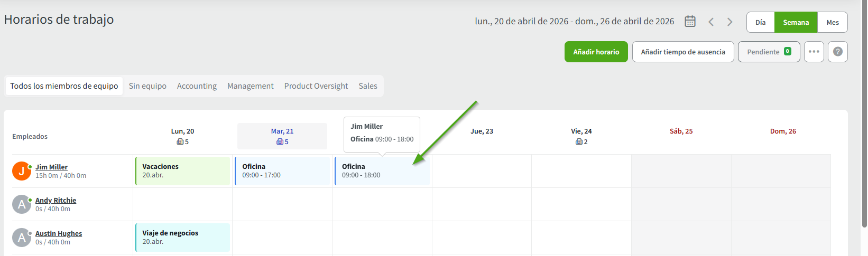Screen dimensions: 868x256
Task: Select the Semana view
Action: [796, 22]
